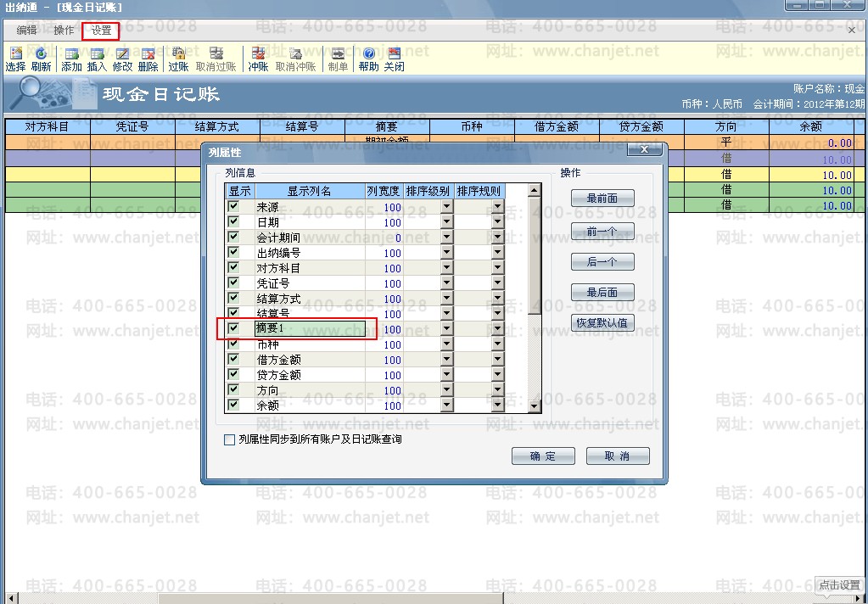The width and height of the screenshot is (868, 604).
Task: Click the 最前面 move-to-top button
Action: click(602, 199)
